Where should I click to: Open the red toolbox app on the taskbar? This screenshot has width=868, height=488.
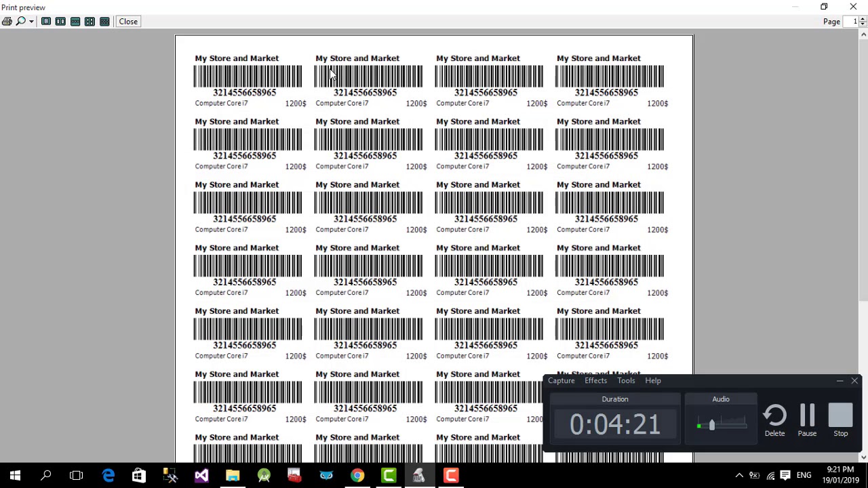click(x=294, y=475)
